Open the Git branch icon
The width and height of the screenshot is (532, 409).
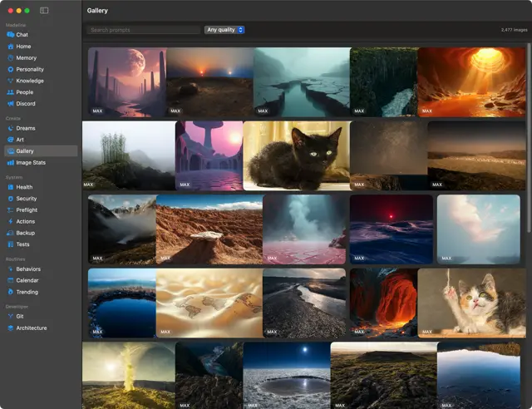(x=11, y=317)
